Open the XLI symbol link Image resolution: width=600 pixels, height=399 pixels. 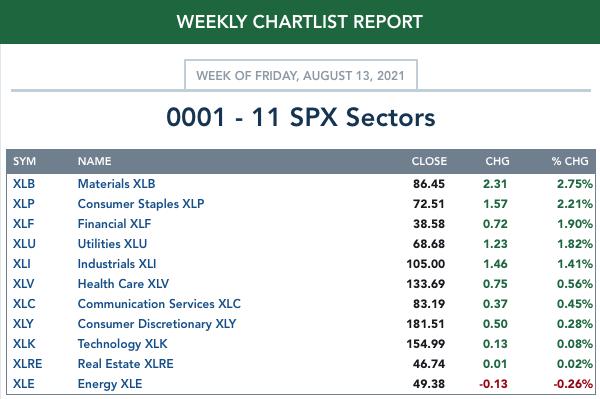tap(22, 264)
